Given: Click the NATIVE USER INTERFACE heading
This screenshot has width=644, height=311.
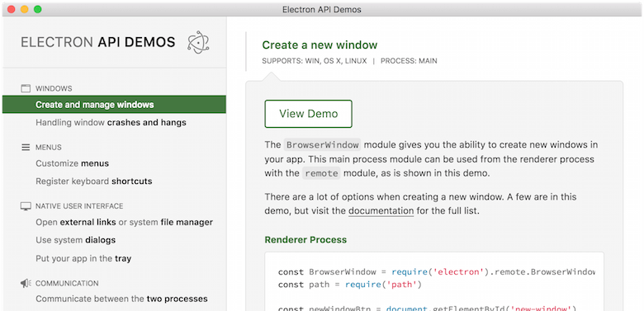Looking at the screenshot, I should pos(79,206).
